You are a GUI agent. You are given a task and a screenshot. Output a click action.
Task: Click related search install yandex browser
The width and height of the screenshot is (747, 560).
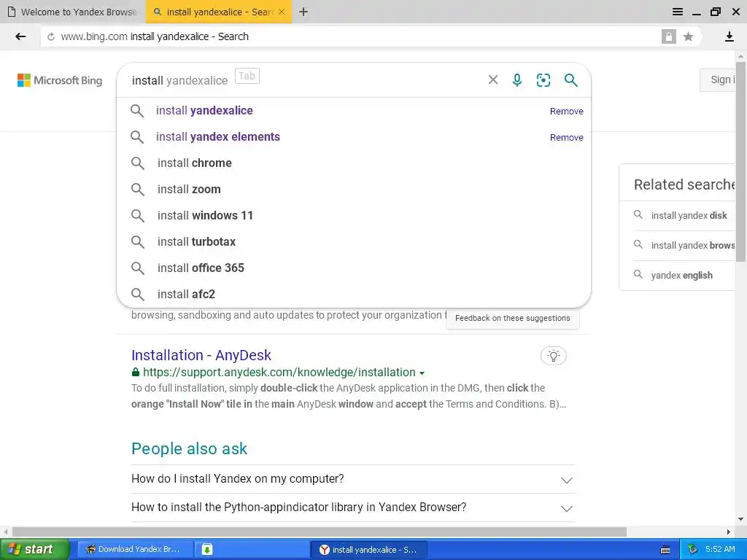pos(693,245)
